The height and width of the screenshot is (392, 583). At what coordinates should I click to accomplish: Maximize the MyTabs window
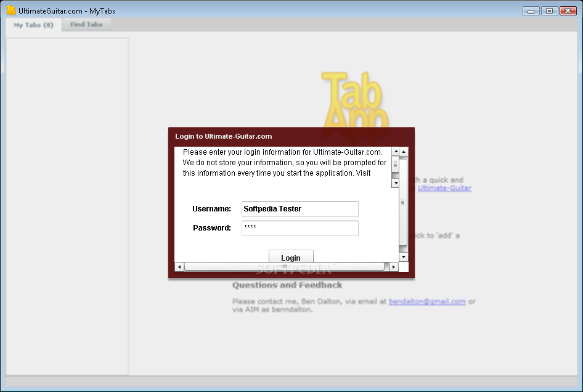click(549, 10)
